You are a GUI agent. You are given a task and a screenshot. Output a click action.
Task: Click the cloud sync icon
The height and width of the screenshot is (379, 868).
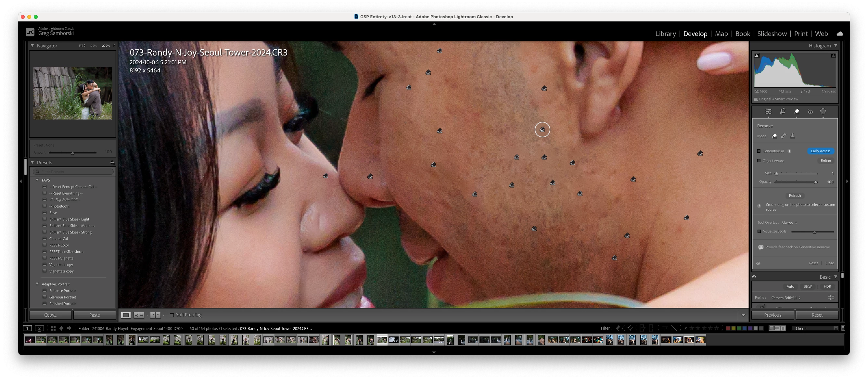coord(840,34)
